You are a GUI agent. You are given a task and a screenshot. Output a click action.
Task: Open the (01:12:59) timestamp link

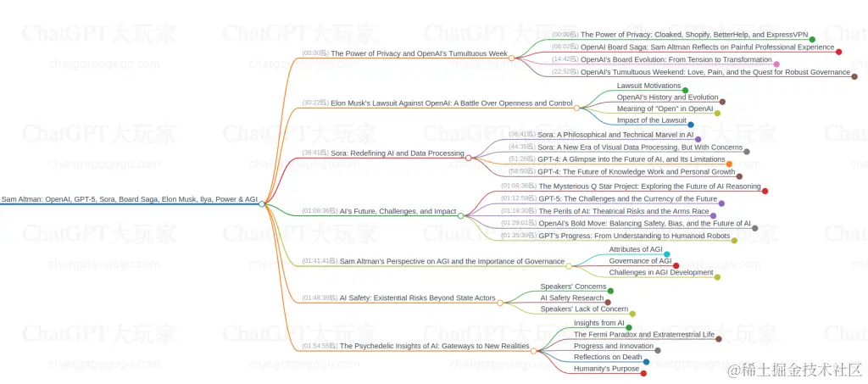pos(519,198)
